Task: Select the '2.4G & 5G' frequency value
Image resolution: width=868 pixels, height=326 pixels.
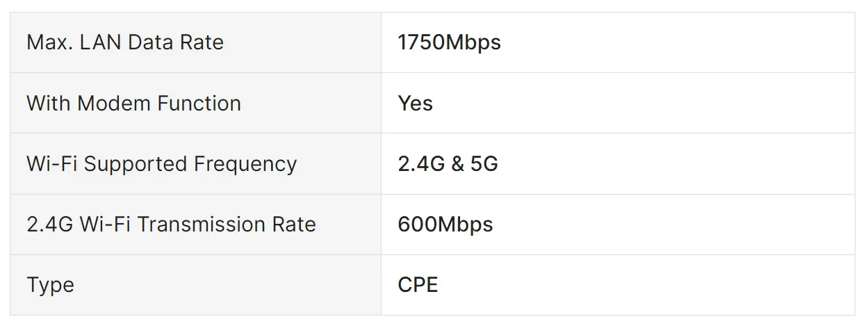Action: tap(448, 164)
